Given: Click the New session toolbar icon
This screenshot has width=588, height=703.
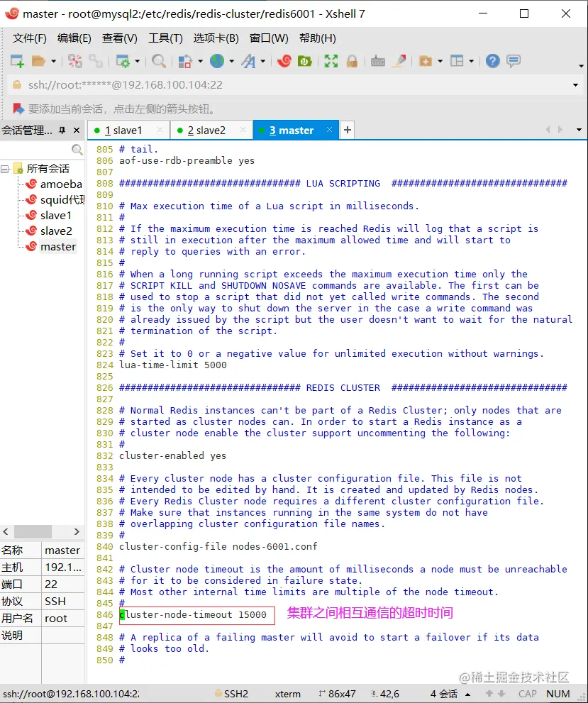Looking at the screenshot, I should 17,61.
